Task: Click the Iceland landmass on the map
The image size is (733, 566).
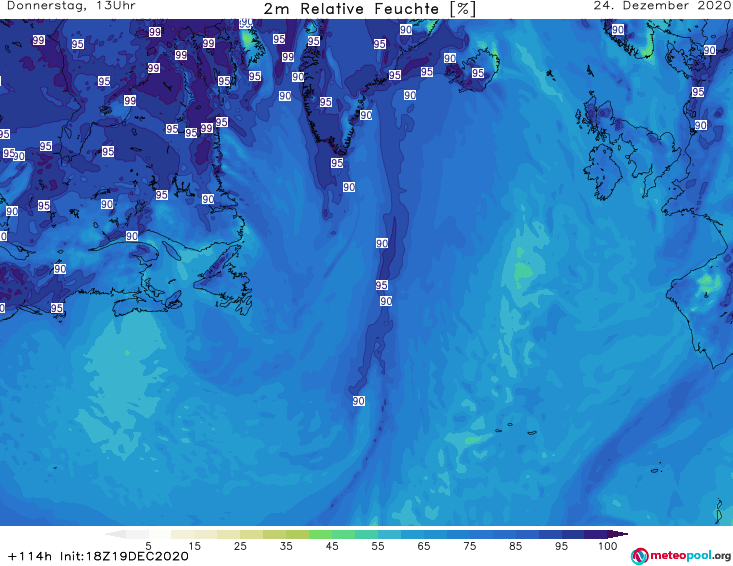Action: pos(474,71)
